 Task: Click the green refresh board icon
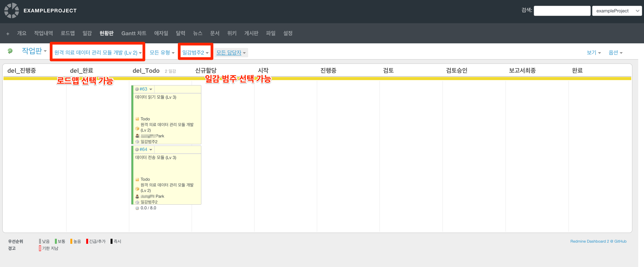click(10, 51)
